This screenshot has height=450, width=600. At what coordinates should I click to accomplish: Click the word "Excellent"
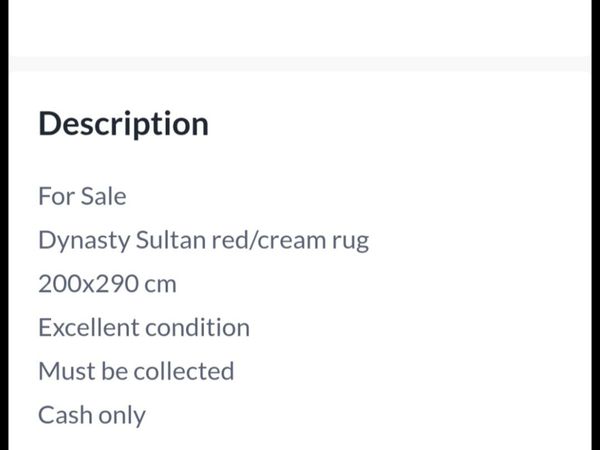click(x=89, y=328)
